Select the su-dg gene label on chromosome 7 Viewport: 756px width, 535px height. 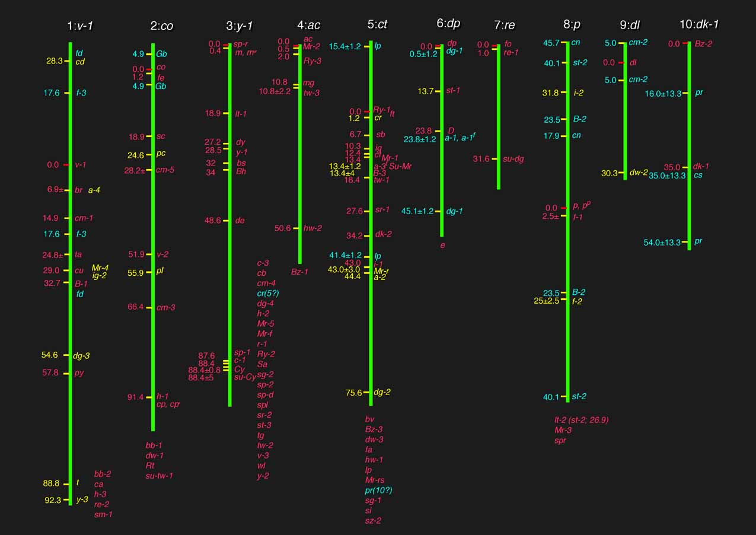(x=513, y=159)
